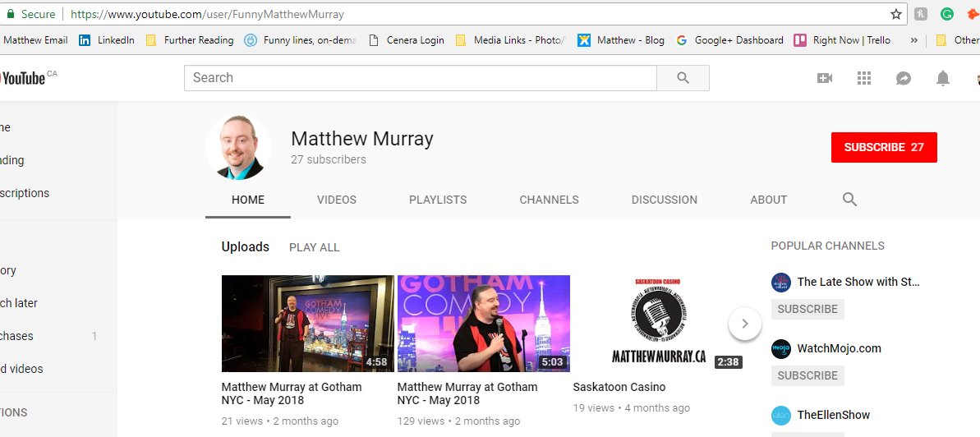This screenshot has height=437, width=980.
Task: Open the Saskatoon Casino video thumbnail
Action: click(659, 323)
